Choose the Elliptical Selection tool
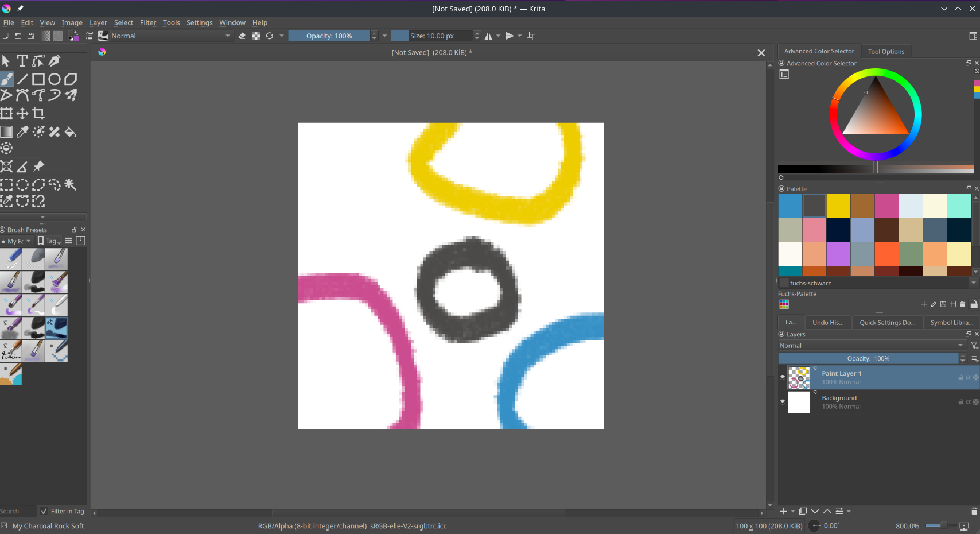Screen dimensions: 980x534 tap(22, 185)
